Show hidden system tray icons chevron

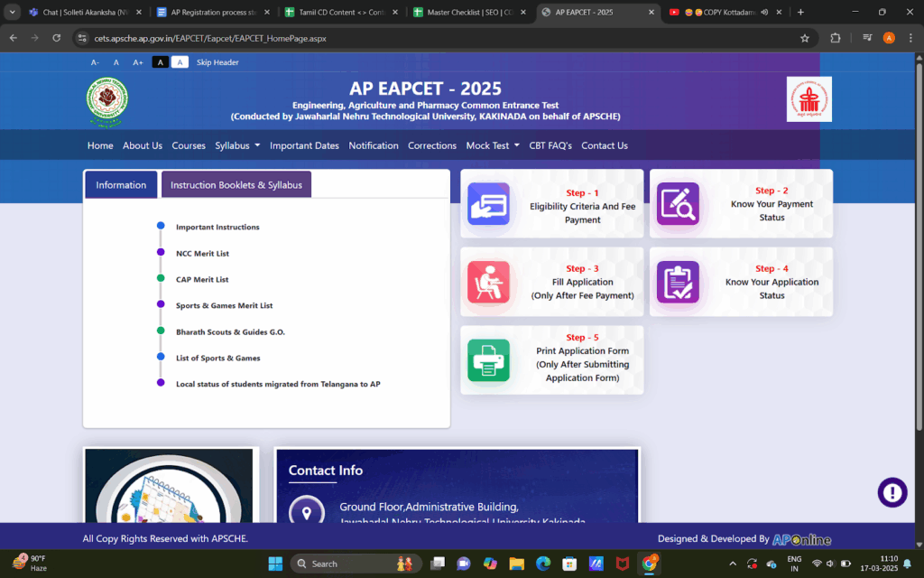[x=733, y=564]
